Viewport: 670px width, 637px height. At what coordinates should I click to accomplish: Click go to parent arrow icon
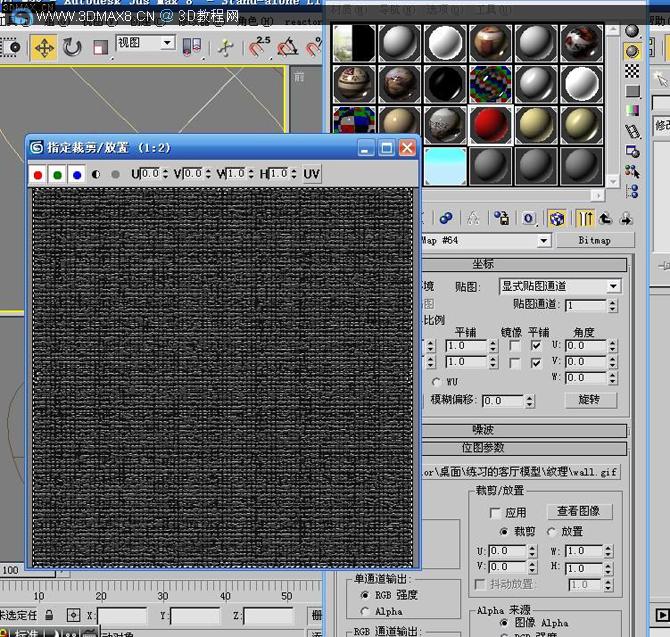click(605, 219)
